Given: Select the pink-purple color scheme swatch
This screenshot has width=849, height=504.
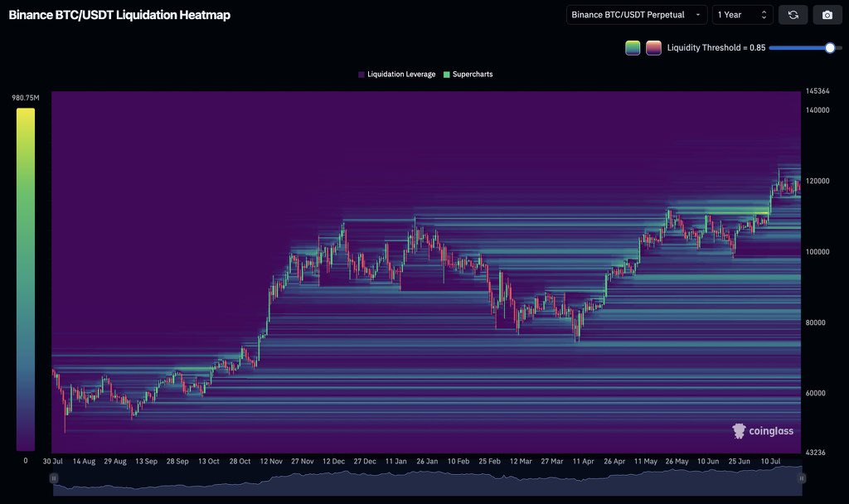Looking at the screenshot, I should click(x=653, y=47).
